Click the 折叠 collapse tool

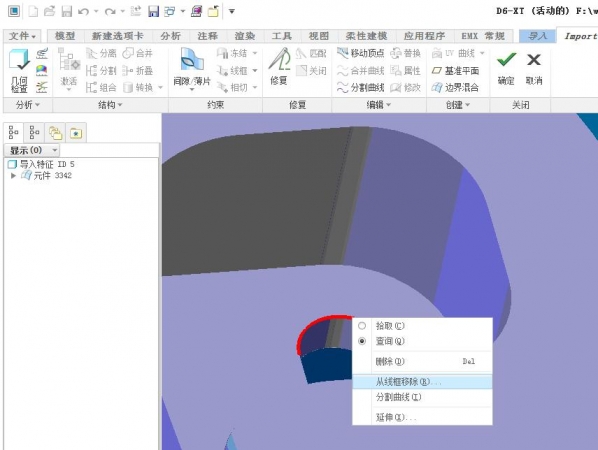[138, 71]
